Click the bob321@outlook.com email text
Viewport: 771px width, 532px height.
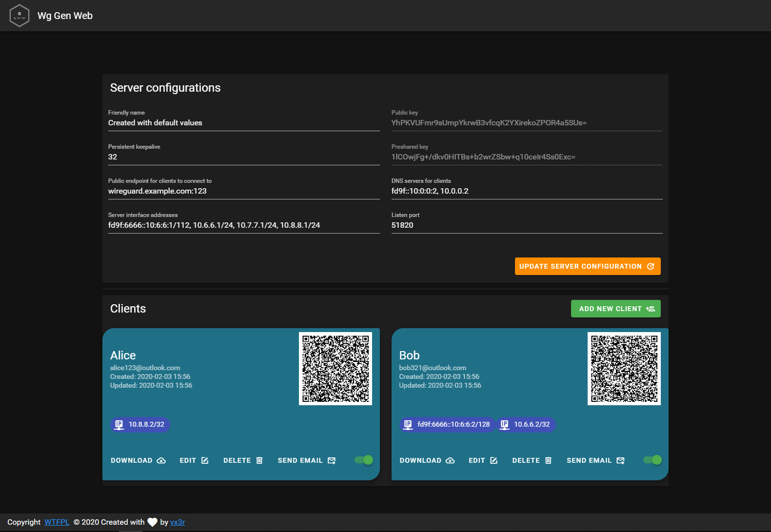(433, 368)
